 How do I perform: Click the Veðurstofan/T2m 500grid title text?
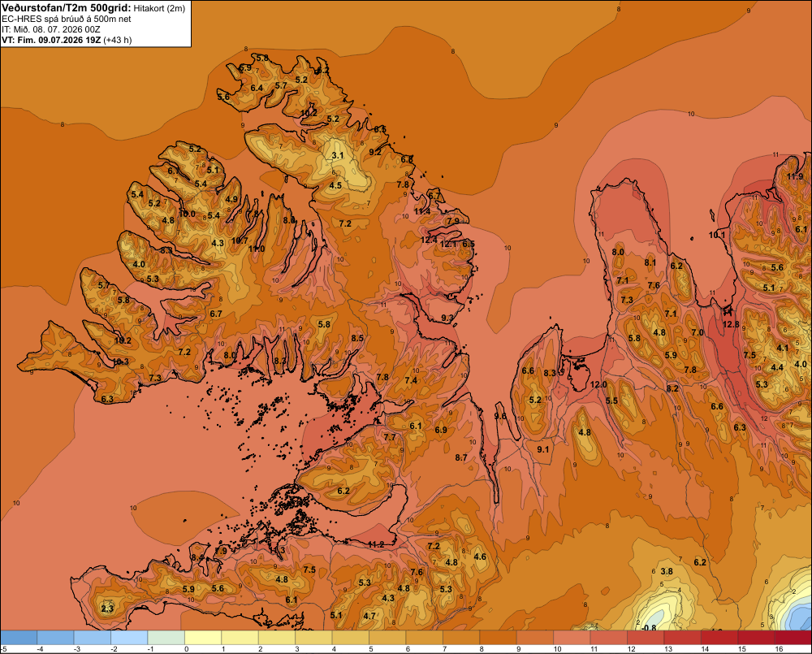[x=67, y=8]
